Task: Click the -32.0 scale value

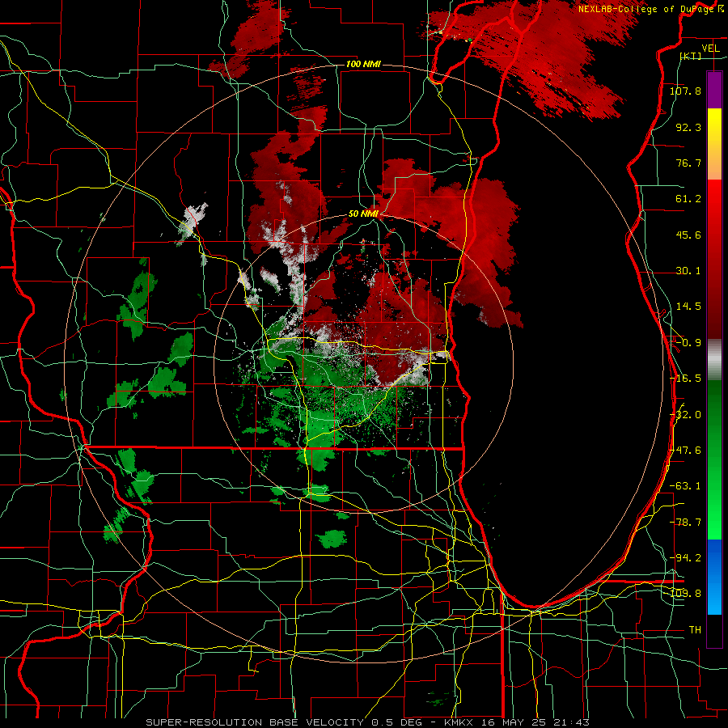Action: click(686, 415)
